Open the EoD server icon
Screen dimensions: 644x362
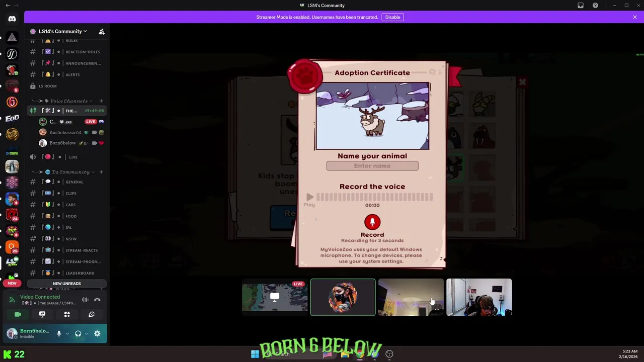pyautogui.click(x=12, y=118)
